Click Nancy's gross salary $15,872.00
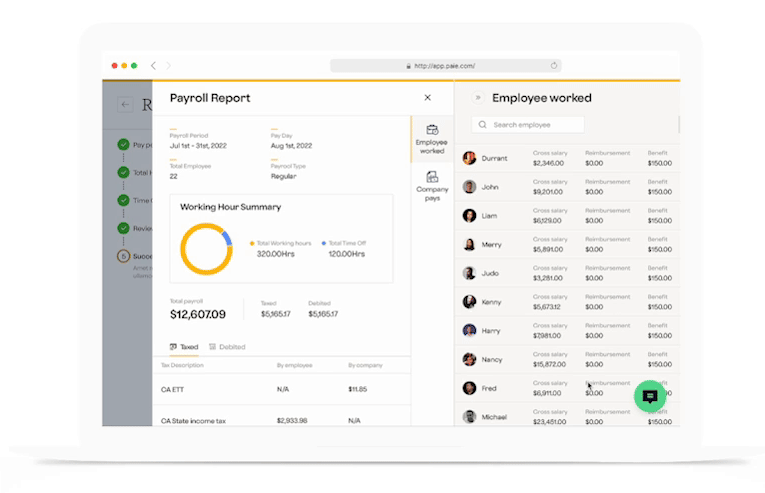The image size is (765, 493). coord(549,364)
